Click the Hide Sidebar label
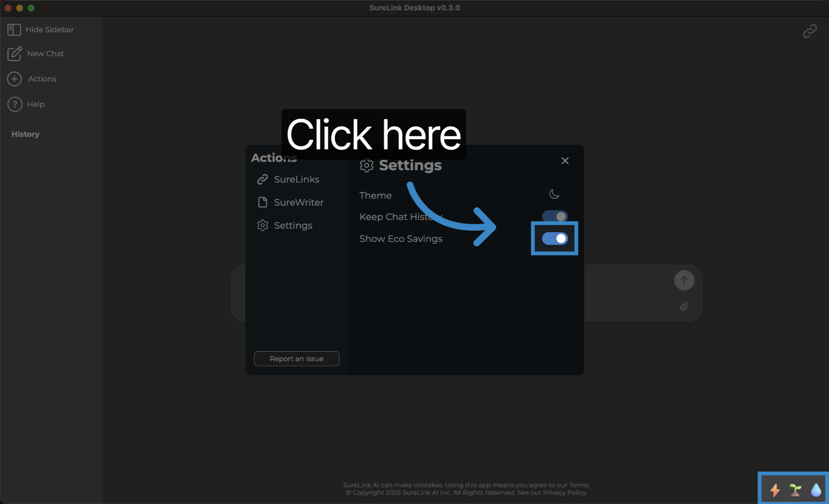Viewport: 829px width, 504px height. coord(50,29)
